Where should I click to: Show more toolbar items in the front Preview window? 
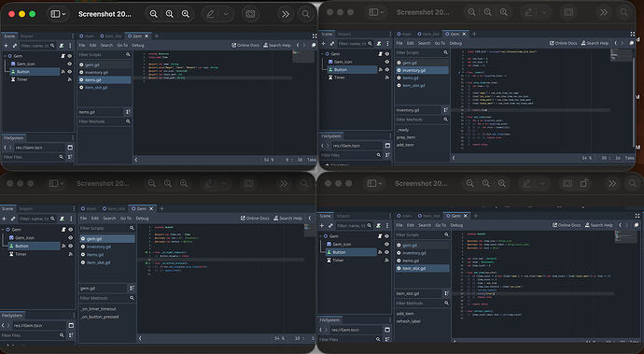pos(285,14)
